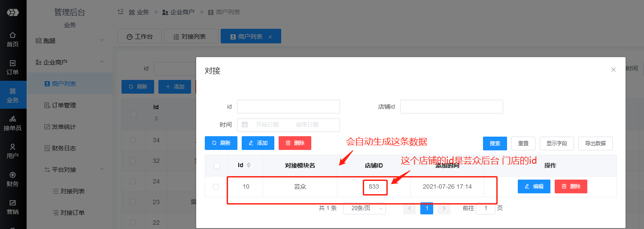Click the 搜索 search button
Screen dimensions: 644x229
coord(495,143)
